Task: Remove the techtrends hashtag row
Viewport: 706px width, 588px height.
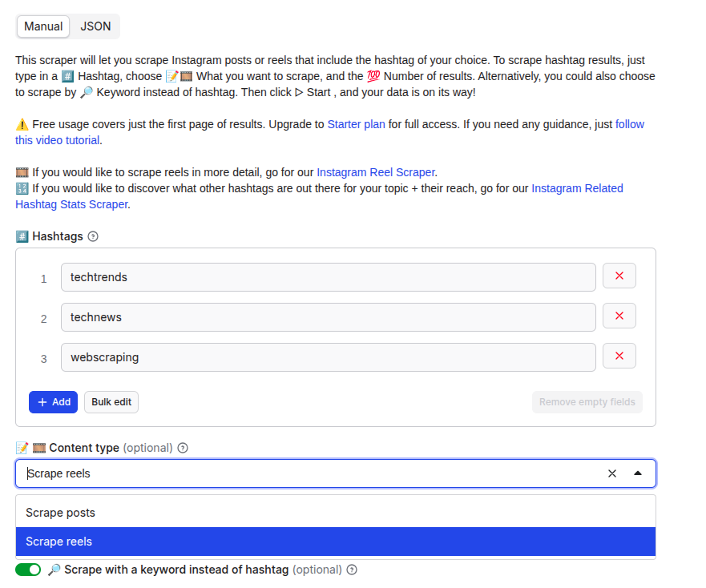Action: (619, 276)
